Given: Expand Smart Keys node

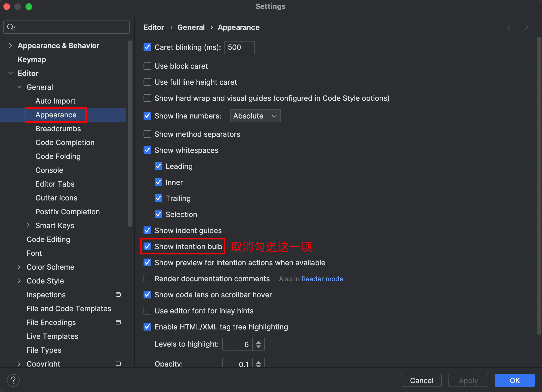Looking at the screenshot, I should tap(28, 225).
